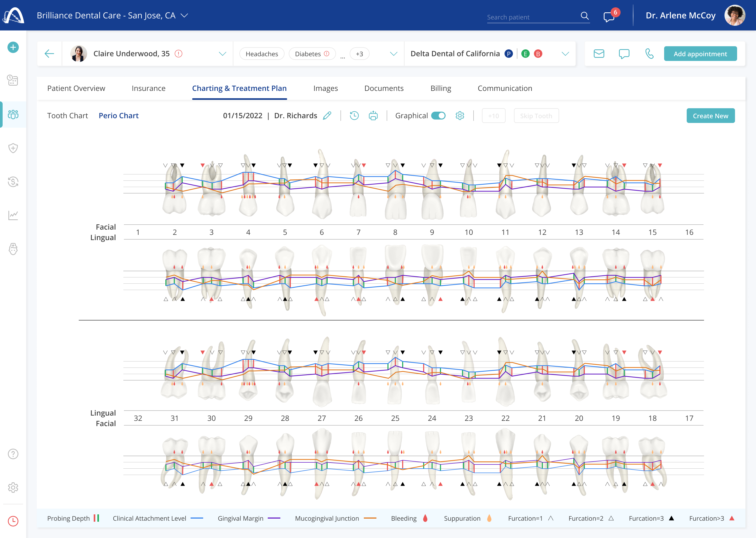This screenshot has height=538, width=756.
Task: Click the email envelope icon
Action: [599, 54]
